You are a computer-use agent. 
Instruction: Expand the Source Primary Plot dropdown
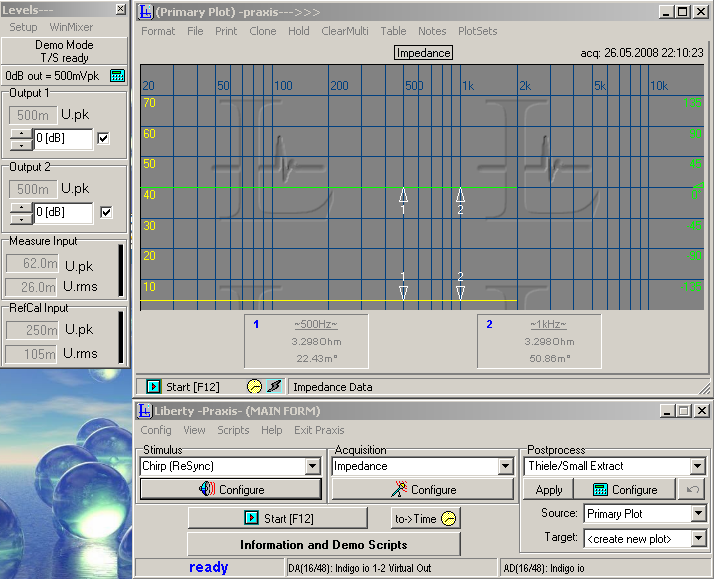[697, 514]
